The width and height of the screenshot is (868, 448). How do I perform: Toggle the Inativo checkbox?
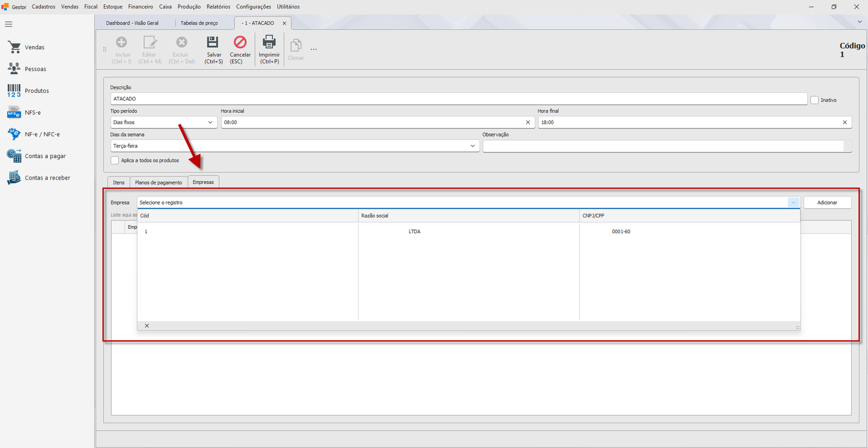point(814,100)
